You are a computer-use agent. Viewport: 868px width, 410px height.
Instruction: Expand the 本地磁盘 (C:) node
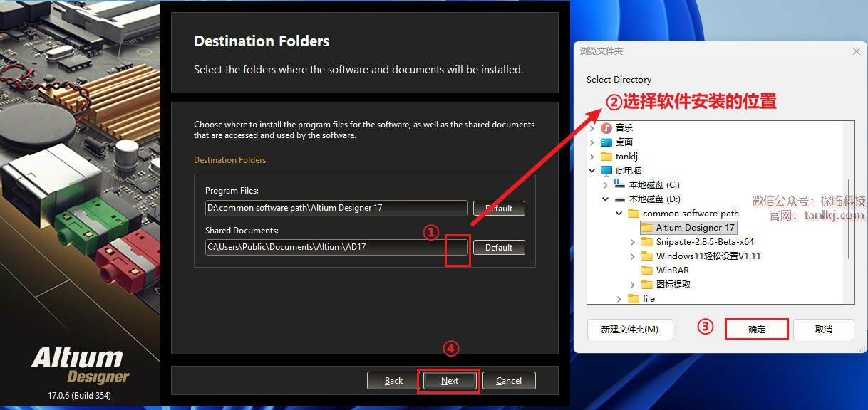pos(606,185)
